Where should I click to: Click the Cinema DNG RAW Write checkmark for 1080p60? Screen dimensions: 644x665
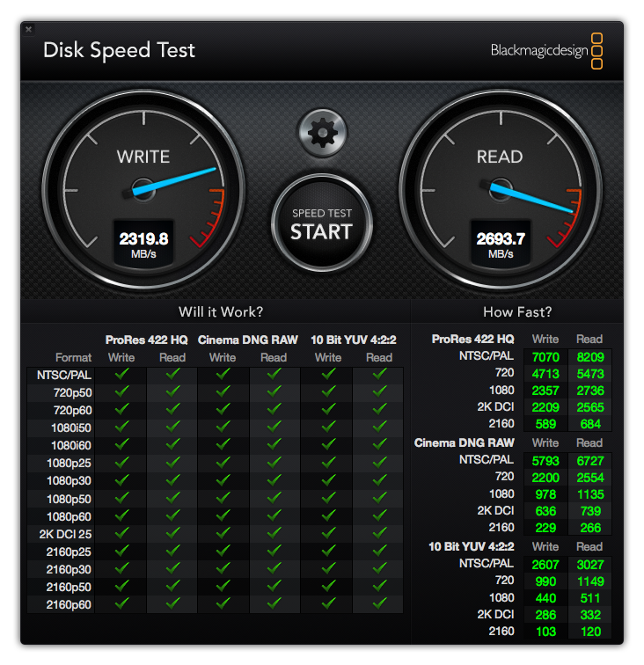pos(223,515)
